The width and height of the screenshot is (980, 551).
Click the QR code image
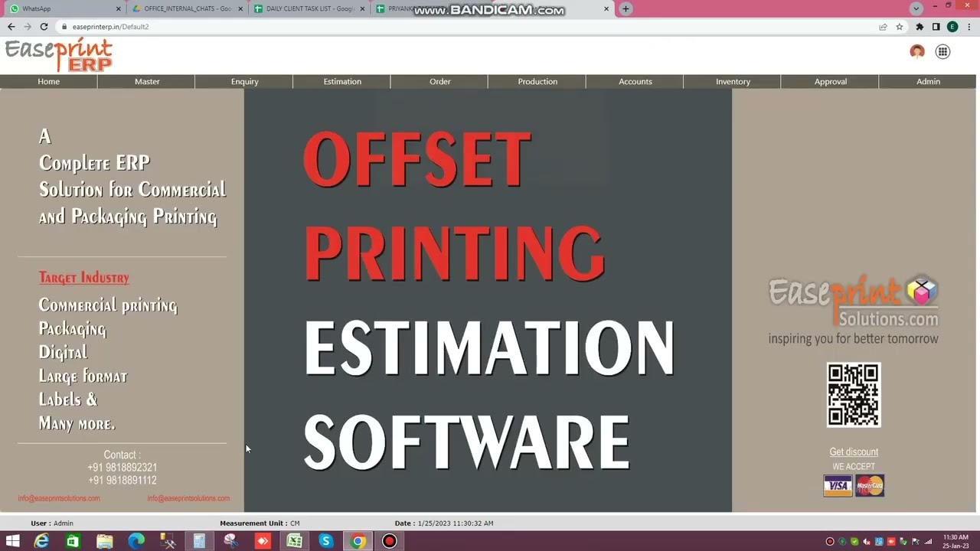click(x=854, y=395)
